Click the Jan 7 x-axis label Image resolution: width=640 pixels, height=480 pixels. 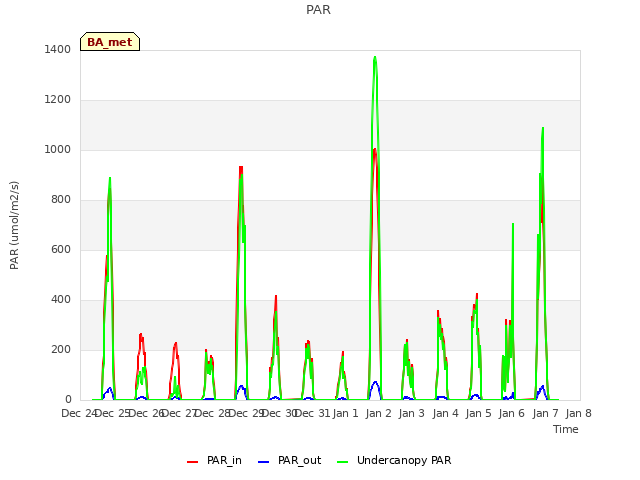point(545,413)
